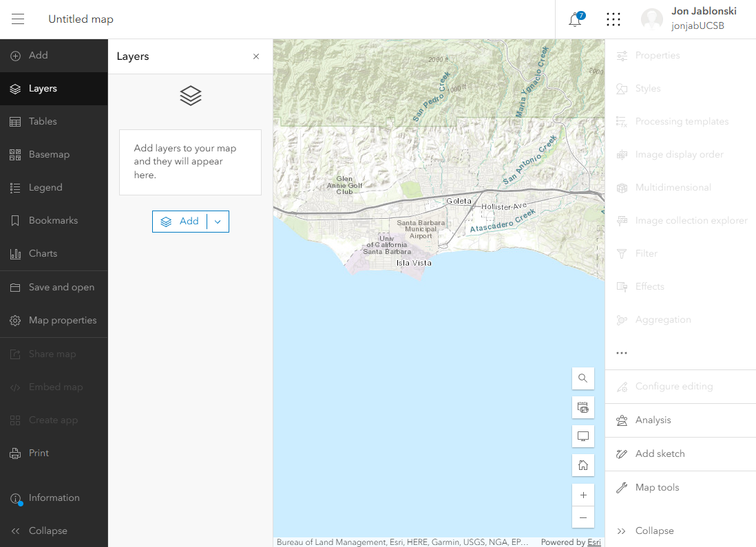This screenshot has width=756, height=547.
Task: Zoom in with the plus button
Action: [x=583, y=495]
